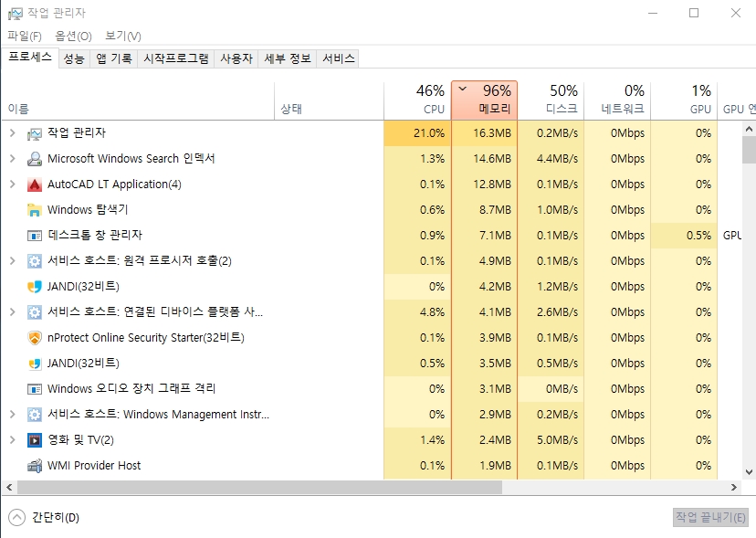
Task: Switch to the 성능 tab
Action: 74,58
